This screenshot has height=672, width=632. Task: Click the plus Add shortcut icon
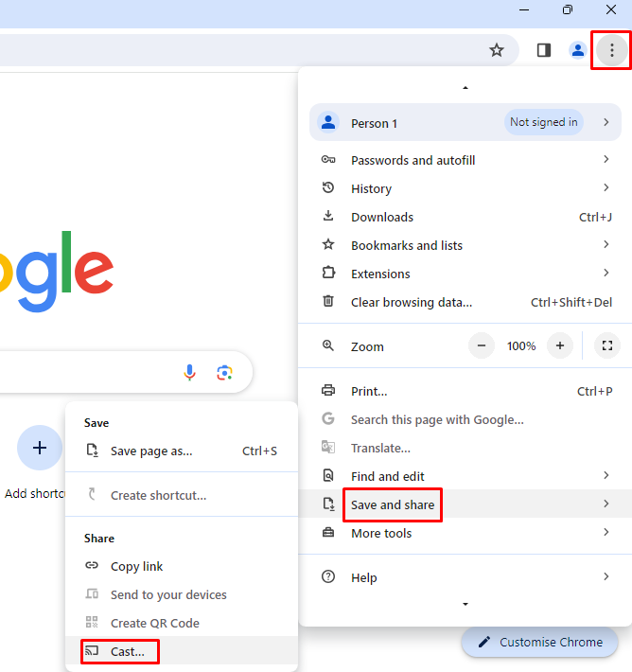[40, 448]
